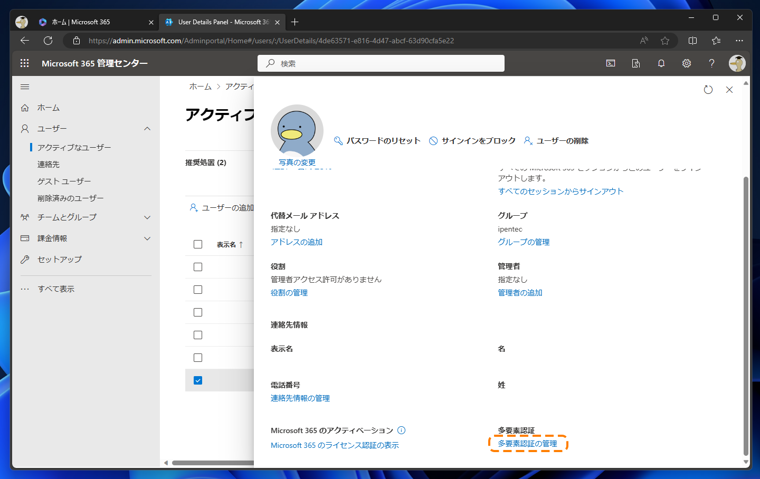The width and height of the screenshot is (760, 479).
Task: Open the account avatar in header
Action: [737, 63]
